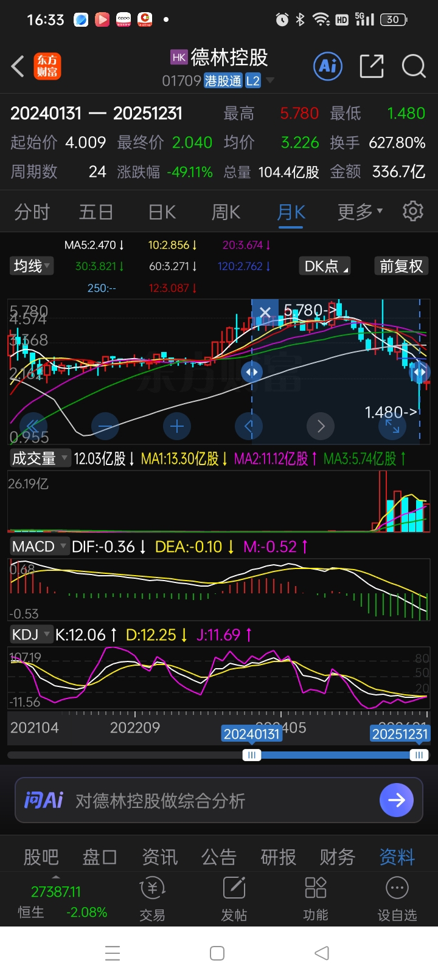Expand the 恒生 index bar arrow

click(x=56, y=877)
